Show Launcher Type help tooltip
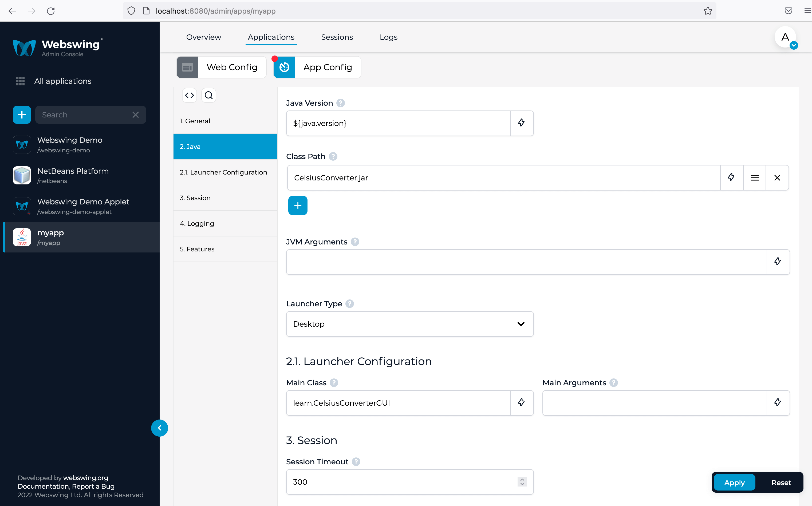The image size is (812, 506). 349,303
